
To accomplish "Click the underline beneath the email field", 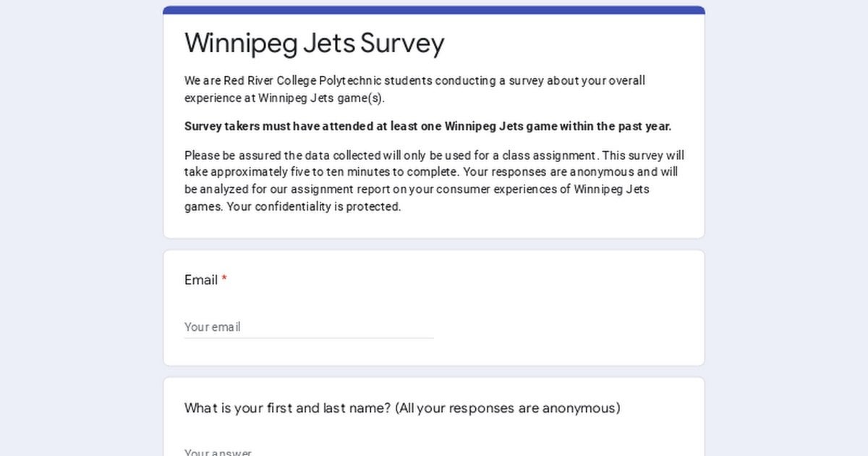I will point(308,338).
